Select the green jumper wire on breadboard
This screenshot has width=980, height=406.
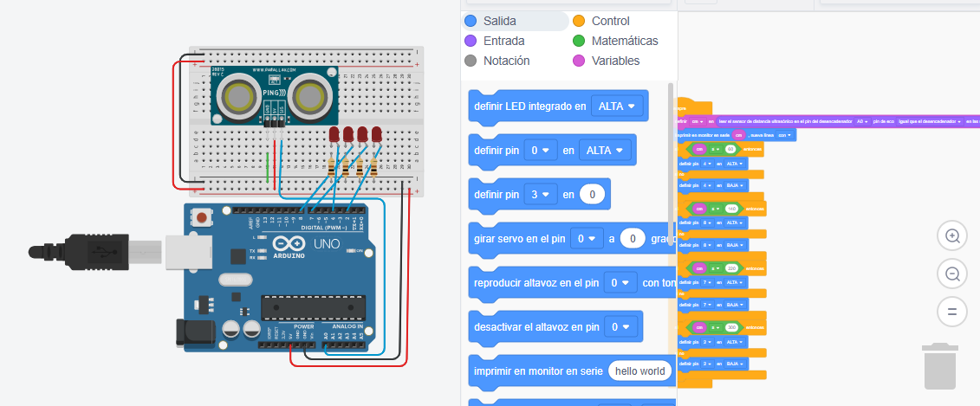(268, 167)
